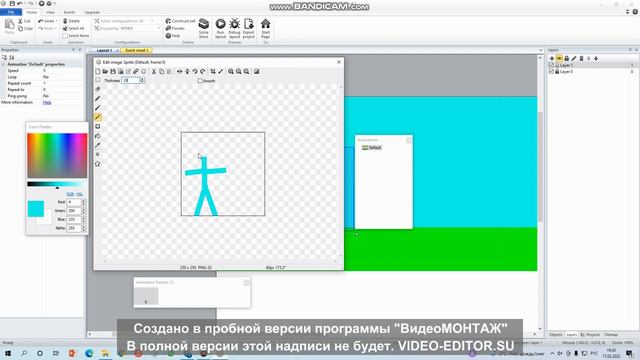Click the Cut button in the ribbon
The width and height of the screenshot is (640, 360).
pos(24,21)
